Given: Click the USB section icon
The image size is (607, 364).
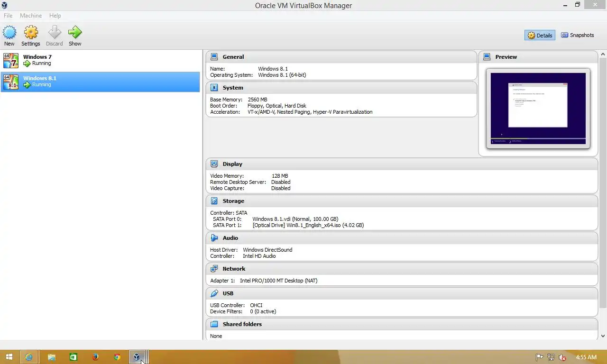Looking at the screenshot, I should pos(214,293).
